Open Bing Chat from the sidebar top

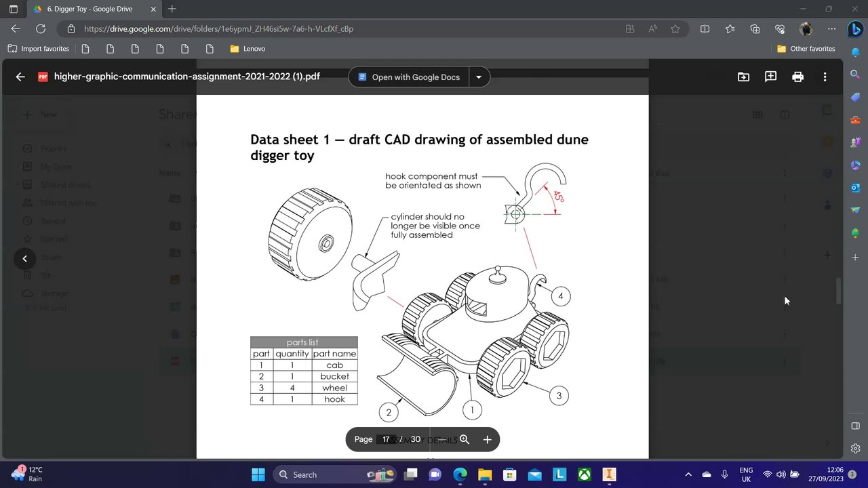[x=855, y=30]
